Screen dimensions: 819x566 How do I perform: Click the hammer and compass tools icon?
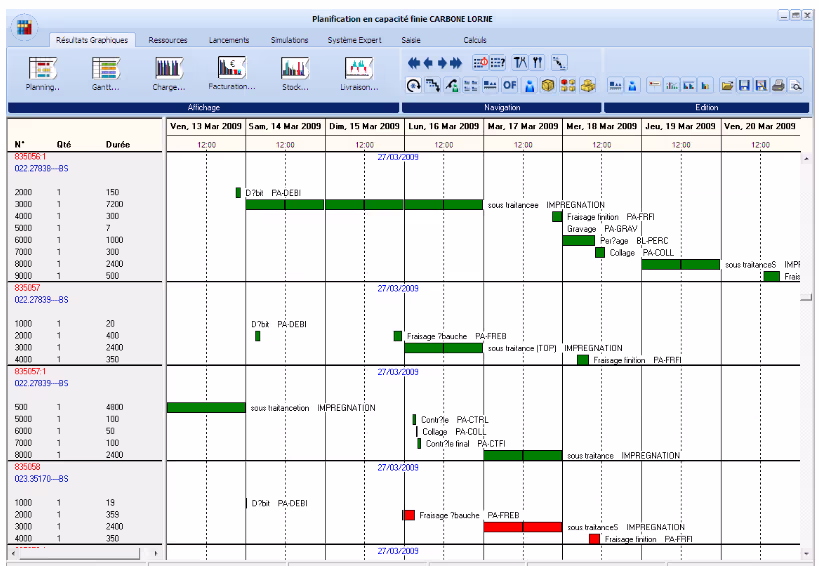(x=520, y=63)
